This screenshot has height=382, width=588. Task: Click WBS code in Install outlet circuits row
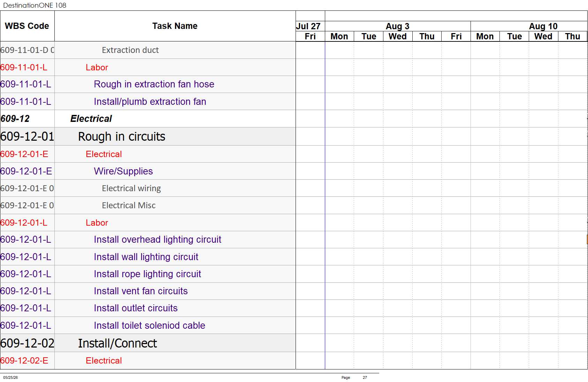26,308
